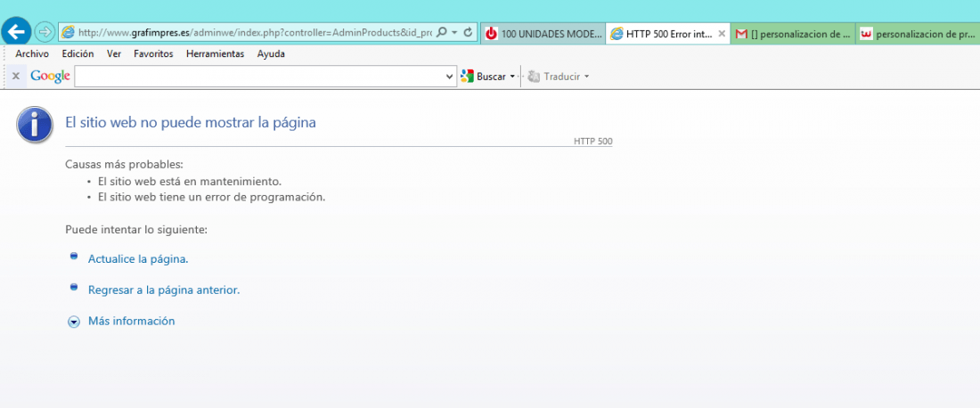
Task: Click the Gmail icon on the third tab
Action: [x=742, y=34]
